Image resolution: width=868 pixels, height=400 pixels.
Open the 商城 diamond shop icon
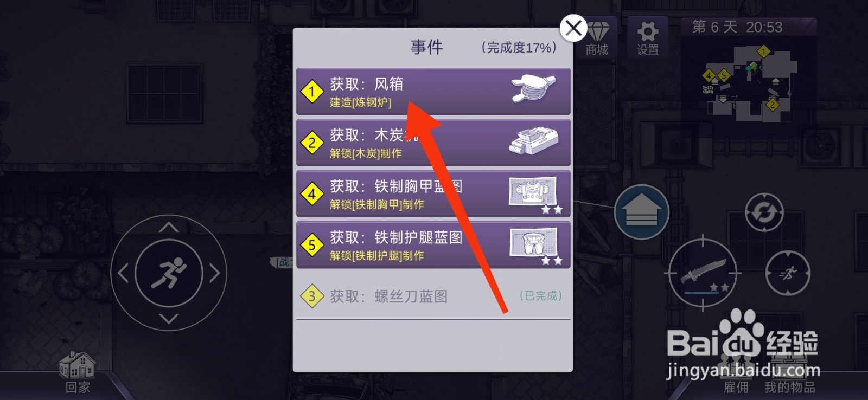597,37
